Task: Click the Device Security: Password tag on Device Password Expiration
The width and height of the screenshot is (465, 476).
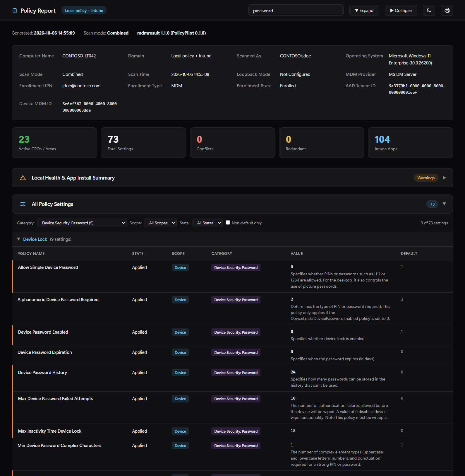Action: click(236, 352)
